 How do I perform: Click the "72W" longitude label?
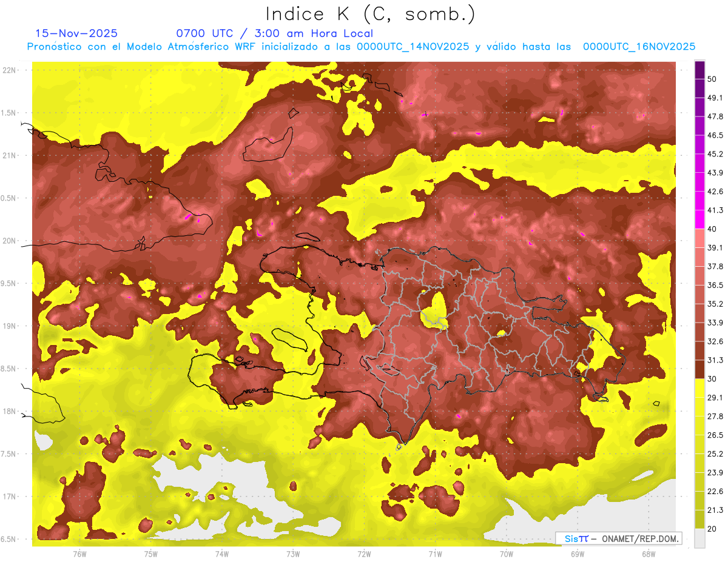(364, 554)
